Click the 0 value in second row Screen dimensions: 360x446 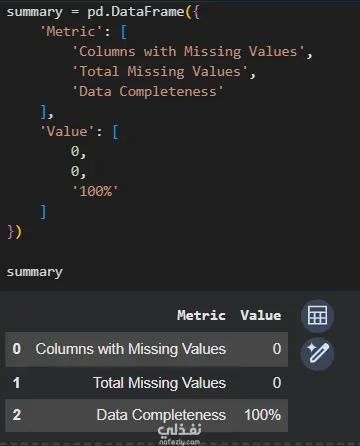(x=277, y=383)
